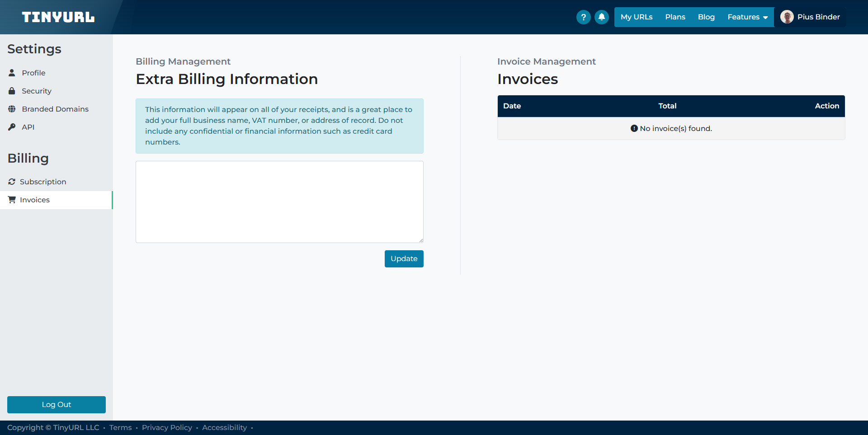
Task: Click the TinyURL logo
Action: 58,17
